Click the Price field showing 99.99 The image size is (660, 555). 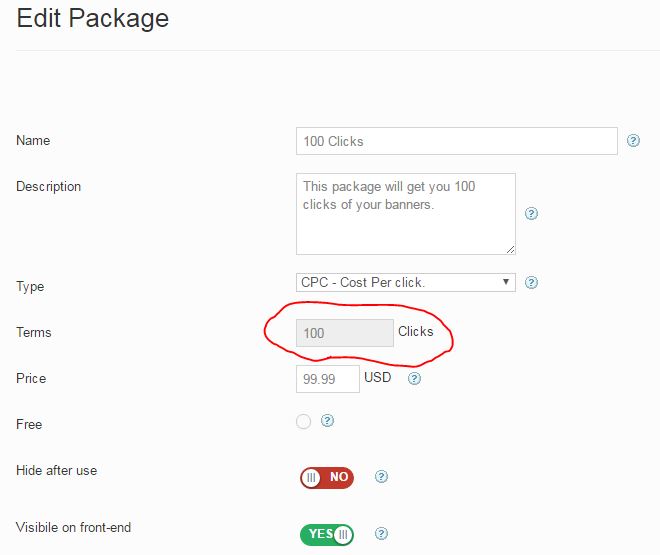pos(328,379)
